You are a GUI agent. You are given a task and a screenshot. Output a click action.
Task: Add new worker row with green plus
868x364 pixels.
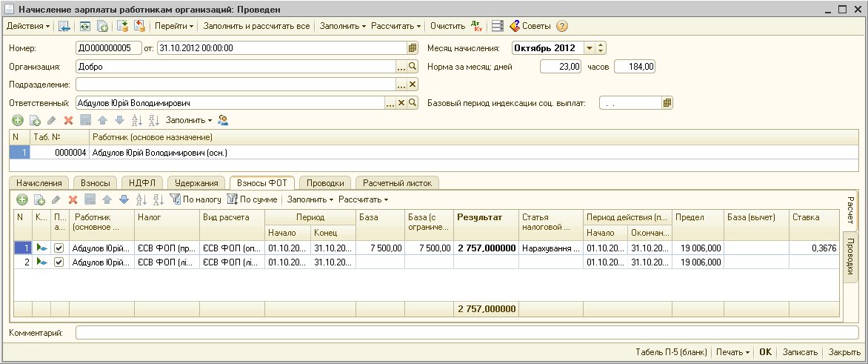18,120
